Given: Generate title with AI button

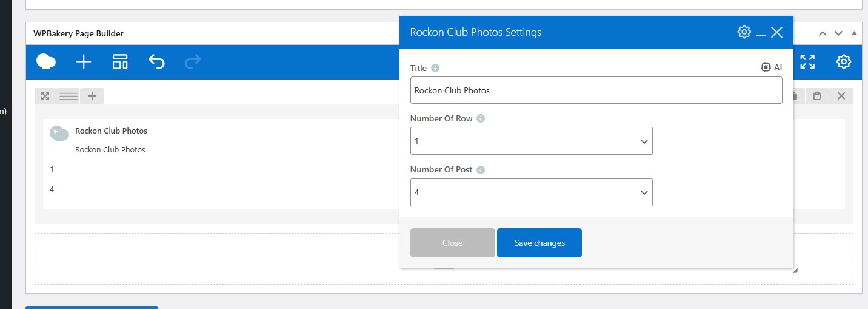Looking at the screenshot, I should (771, 67).
